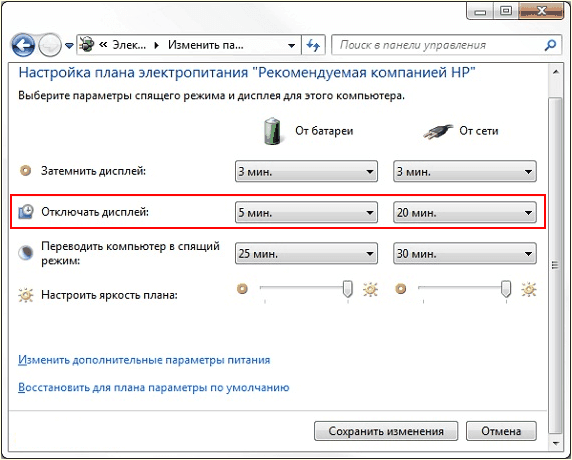Click Сохранить изменения button

(x=386, y=431)
